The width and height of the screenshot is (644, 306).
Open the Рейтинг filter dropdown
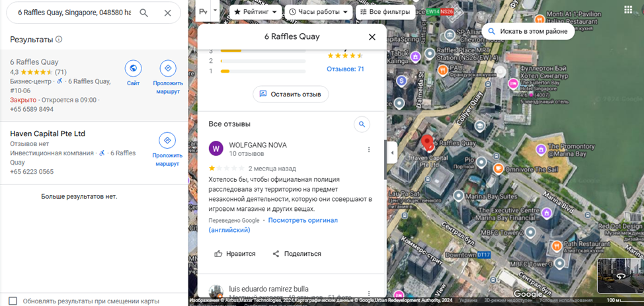click(x=256, y=12)
